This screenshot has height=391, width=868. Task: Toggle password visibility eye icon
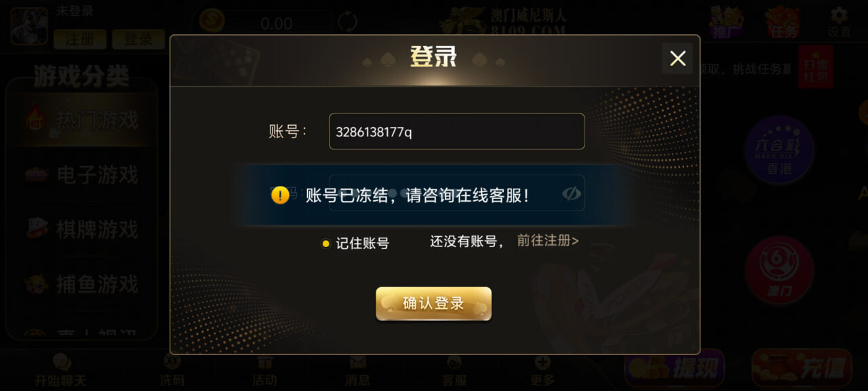click(572, 193)
